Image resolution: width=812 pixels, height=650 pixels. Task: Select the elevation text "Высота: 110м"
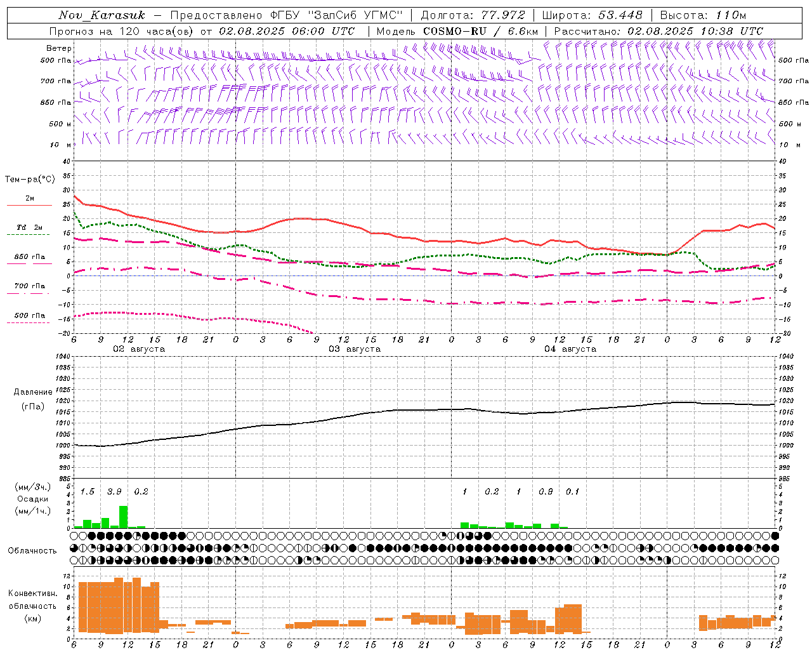click(x=703, y=15)
